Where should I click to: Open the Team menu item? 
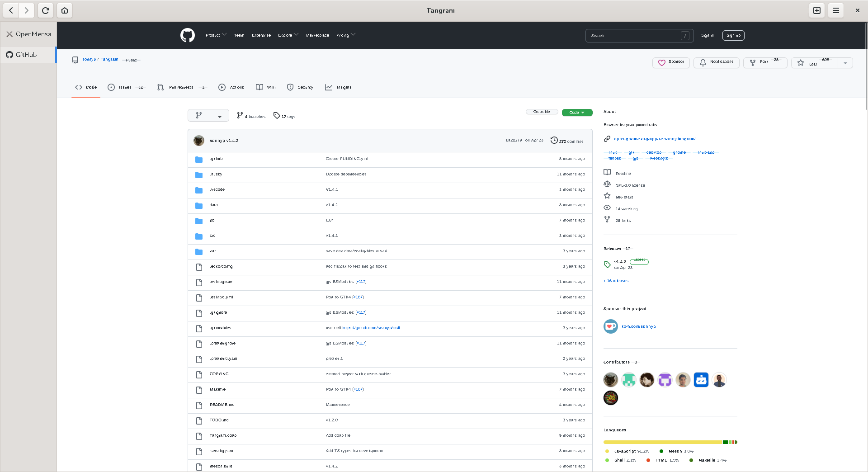[x=239, y=35]
